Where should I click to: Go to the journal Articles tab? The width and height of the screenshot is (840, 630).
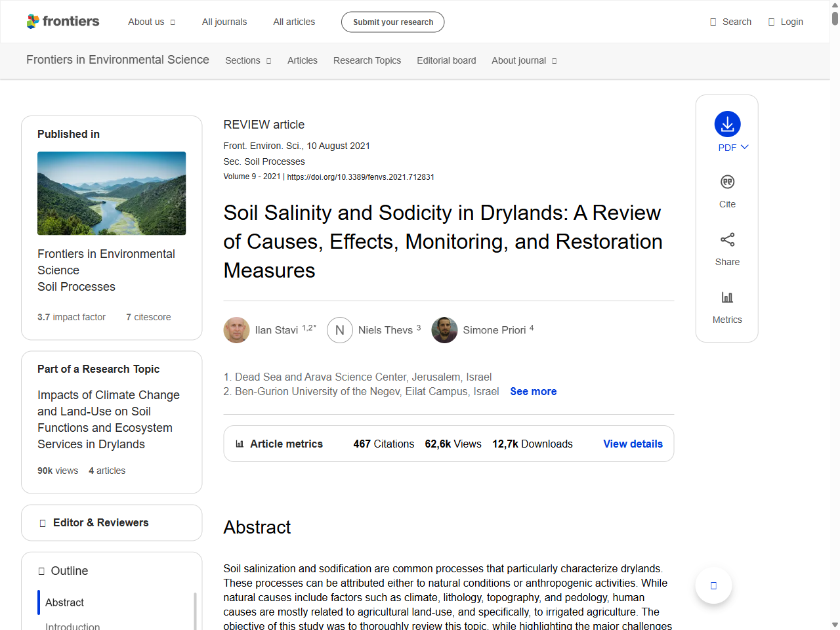pyautogui.click(x=303, y=60)
